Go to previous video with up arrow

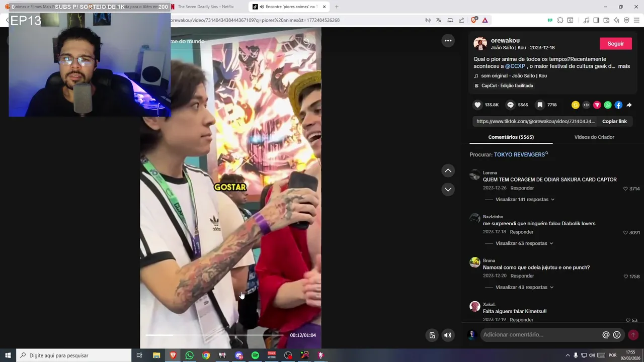tap(448, 170)
